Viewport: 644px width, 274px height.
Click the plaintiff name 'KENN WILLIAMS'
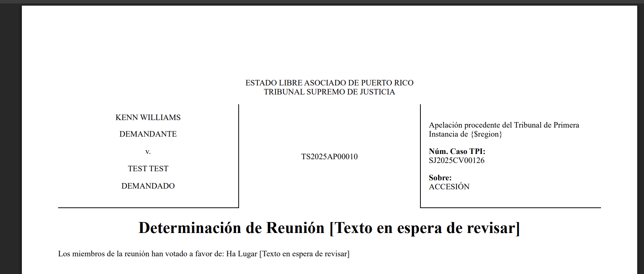tap(148, 117)
